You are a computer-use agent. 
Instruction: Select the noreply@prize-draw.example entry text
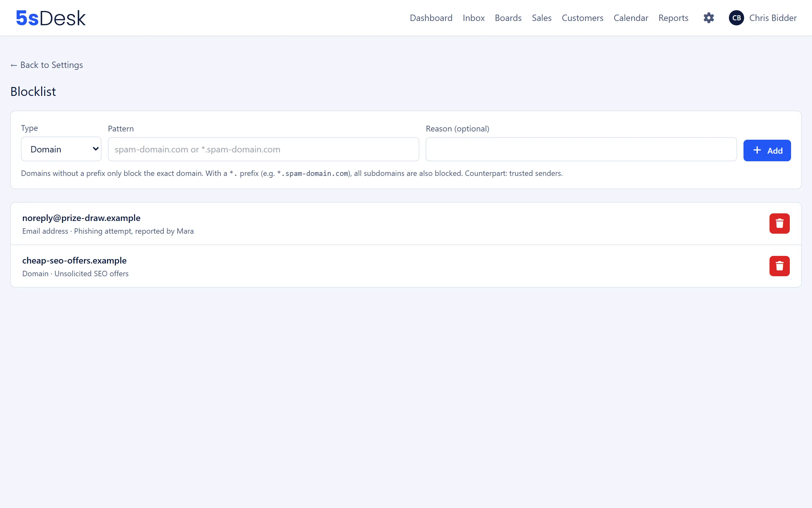(81, 218)
